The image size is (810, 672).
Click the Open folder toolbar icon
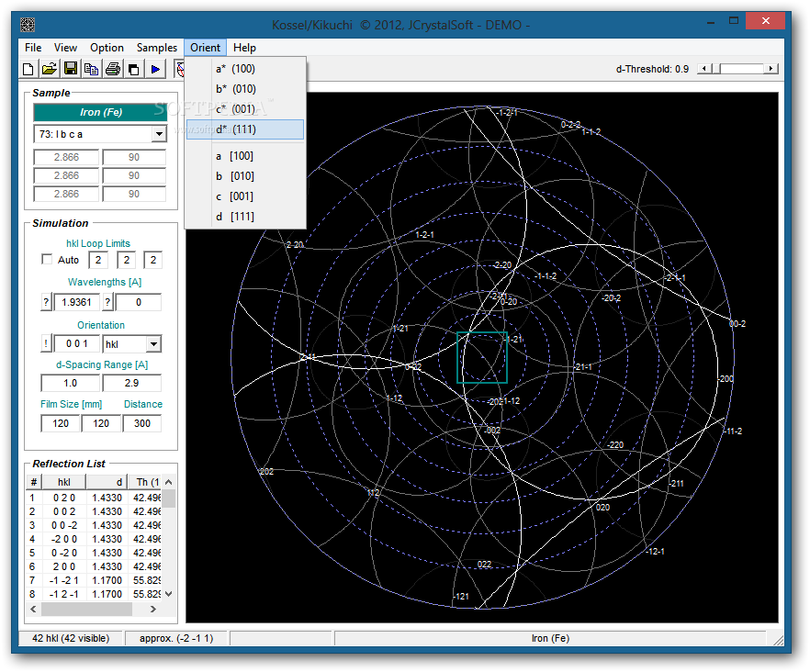pos(50,69)
